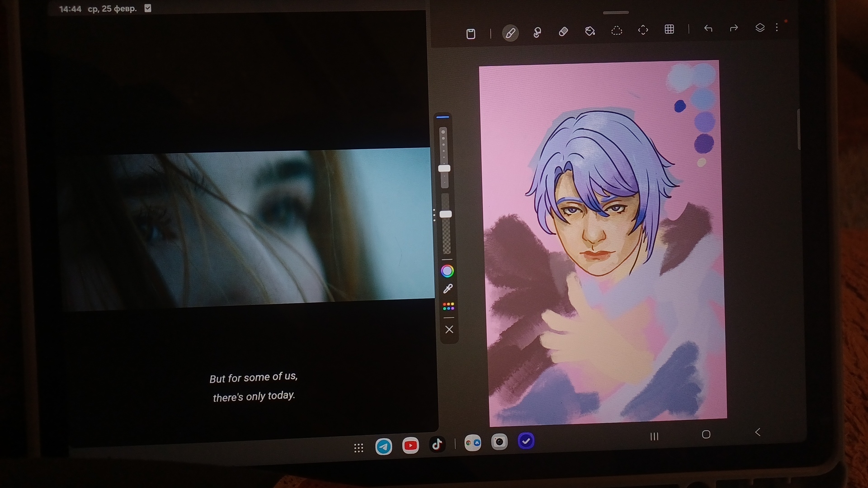This screenshot has width=868, height=488.
Task: Select the Transform tool
Action: [643, 30]
